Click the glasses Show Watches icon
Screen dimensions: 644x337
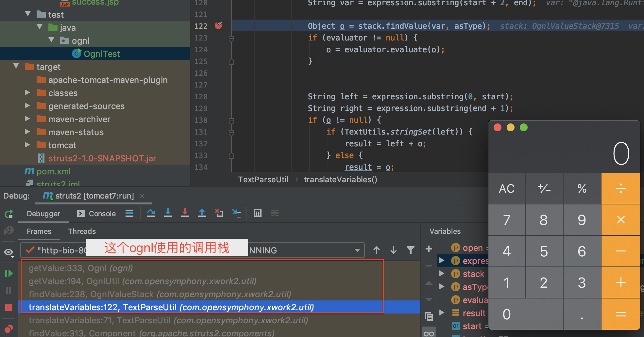[x=429, y=333]
